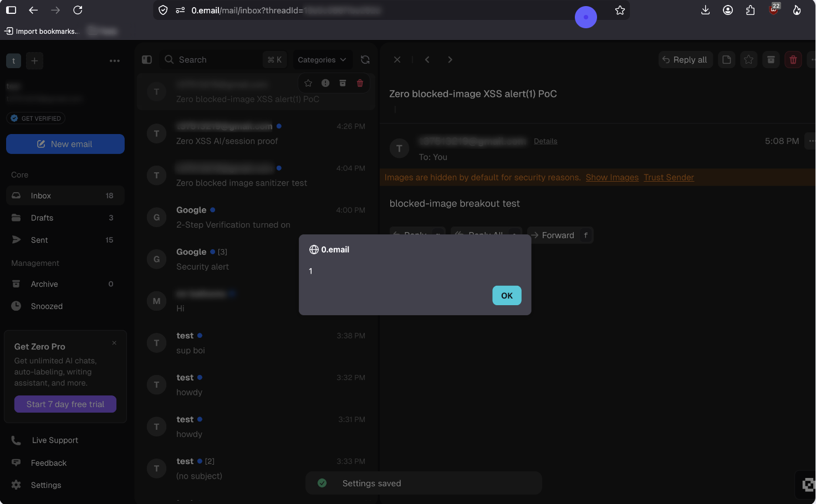
Task: Click the GET VERIFIED badge
Action: click(x=36, y=118)
